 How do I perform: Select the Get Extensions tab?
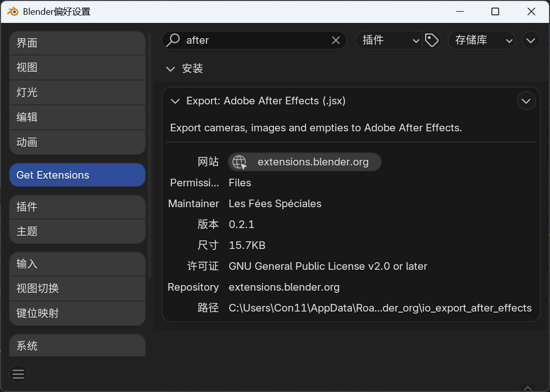click(77, 175)
